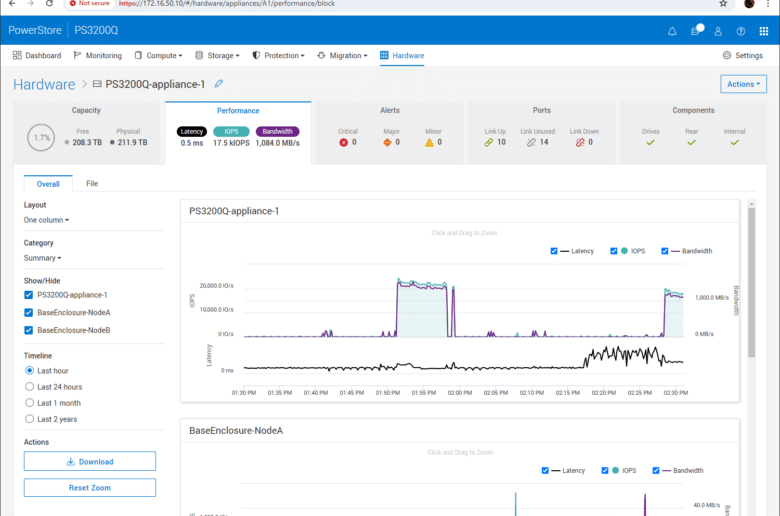Click the Minor alerts yellow triangle icon
Viewport: 780px width, 516px height.
click(429, 143)
